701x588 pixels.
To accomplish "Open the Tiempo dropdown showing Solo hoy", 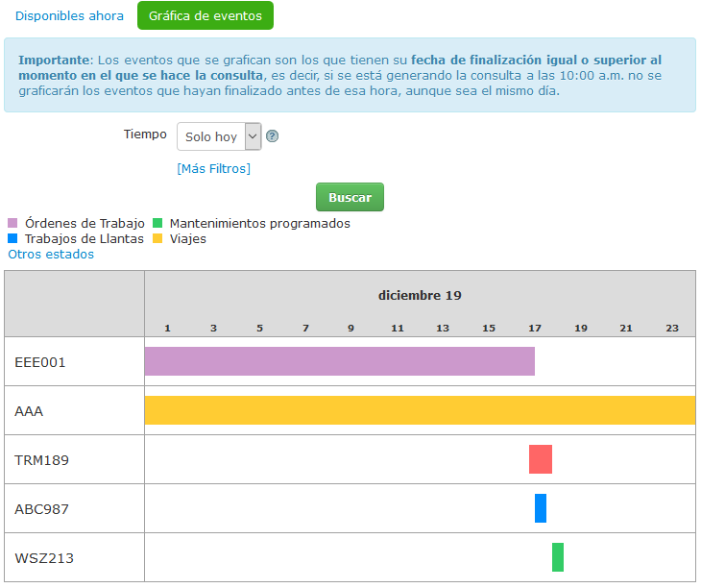I will click(219, 136).
